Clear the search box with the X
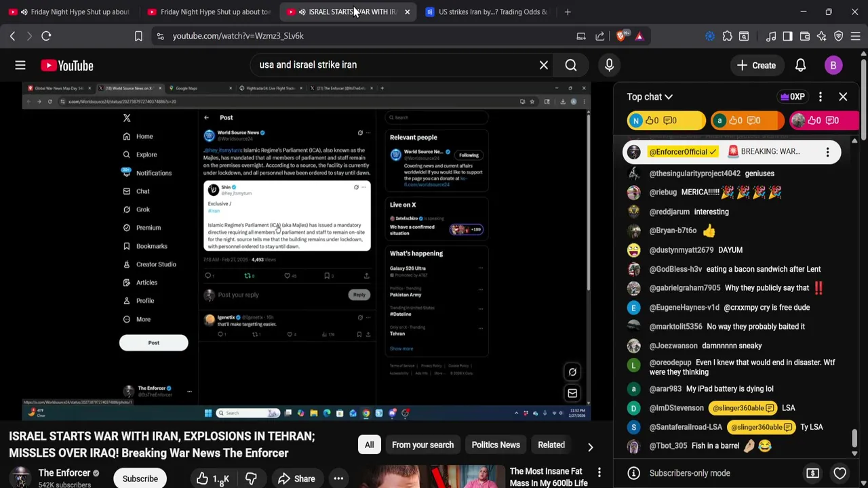 pyautogui.click(x=544, y=65)
